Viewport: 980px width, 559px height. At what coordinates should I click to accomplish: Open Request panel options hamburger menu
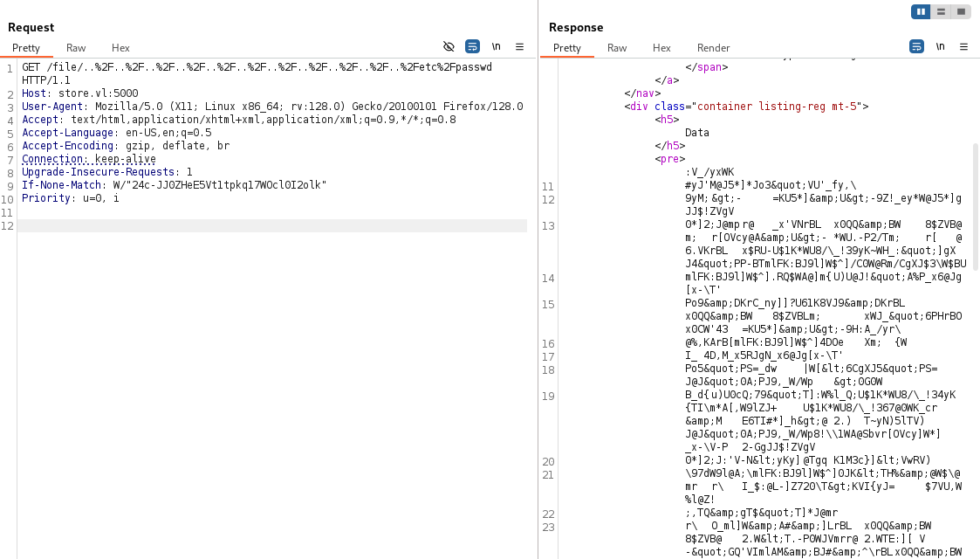coord(519,47)
